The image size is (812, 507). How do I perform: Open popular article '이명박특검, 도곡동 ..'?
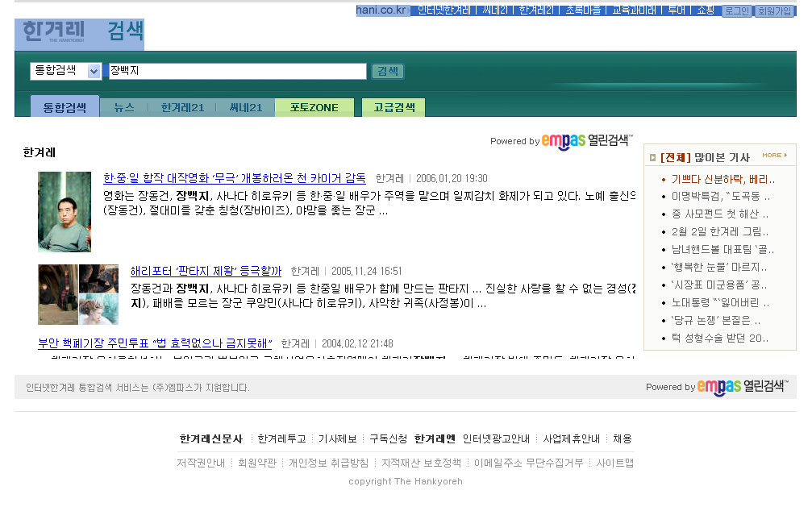[x=721, y=197]
